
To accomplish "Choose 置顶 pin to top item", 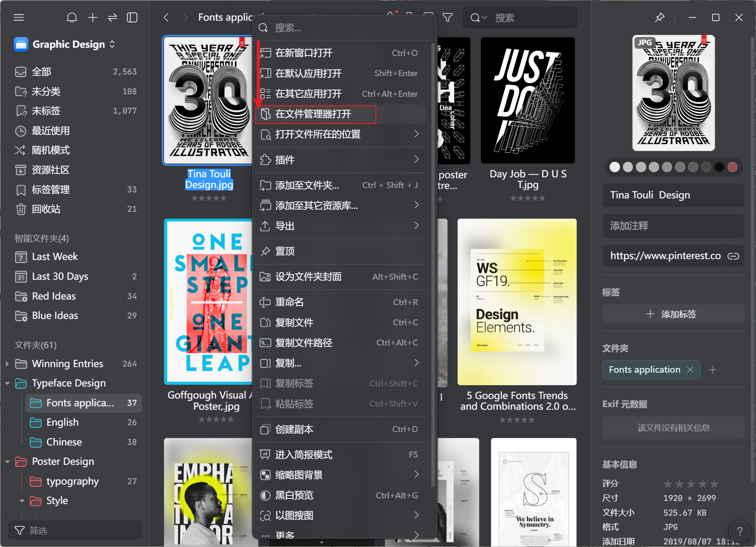I will (341, 251).
